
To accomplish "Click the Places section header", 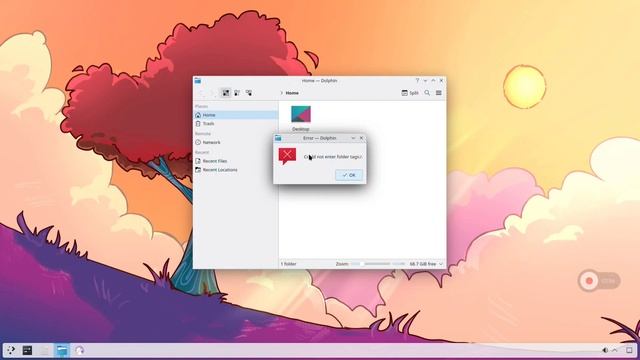I will [201, 107].
